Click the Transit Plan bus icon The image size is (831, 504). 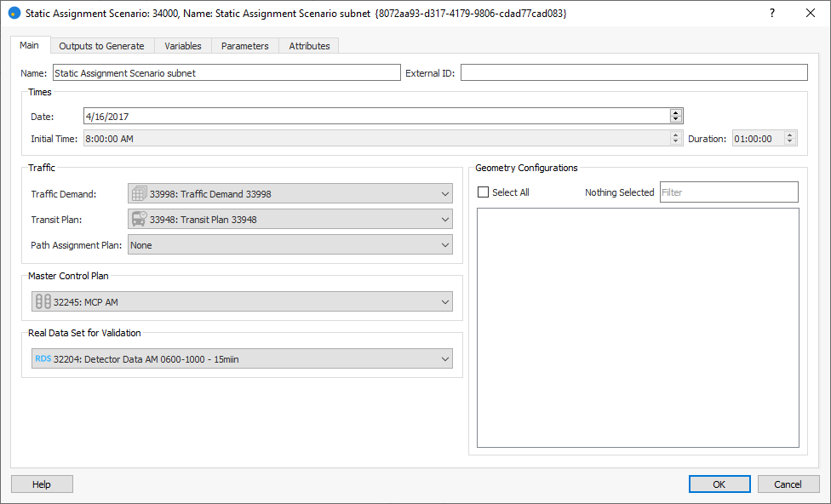139,220
